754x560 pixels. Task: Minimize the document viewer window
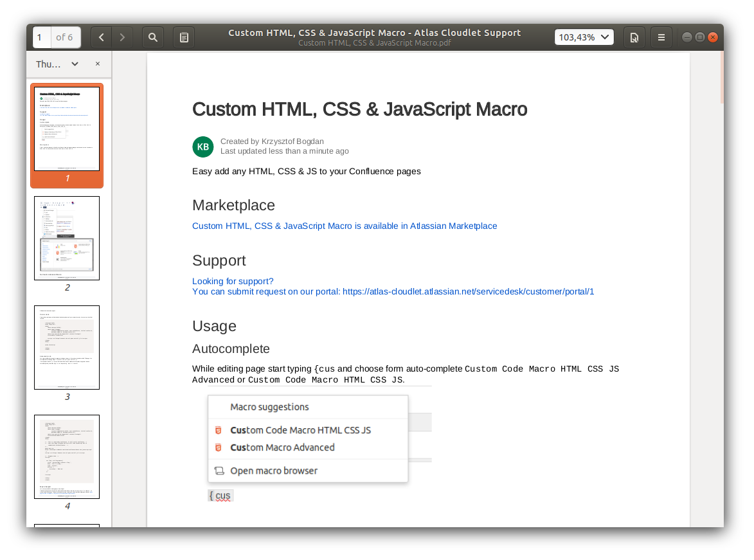tap(687, 37)
